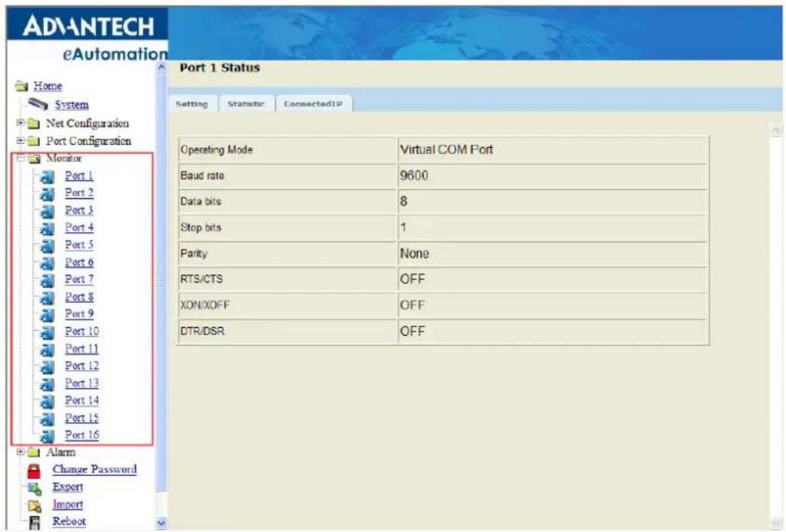Screen dimensions: 786x532
Task: Click the red Change Password lock icon
Action: (34, 470)
